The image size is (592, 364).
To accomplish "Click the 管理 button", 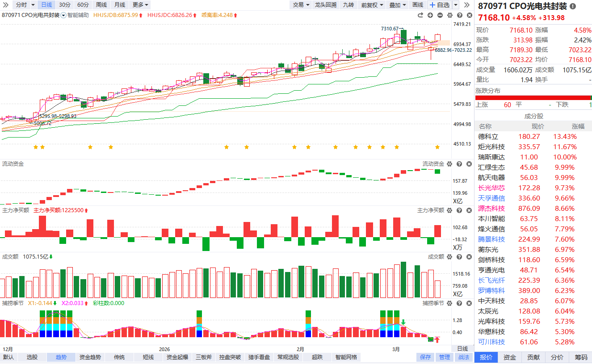I will [x=445, y=357].
